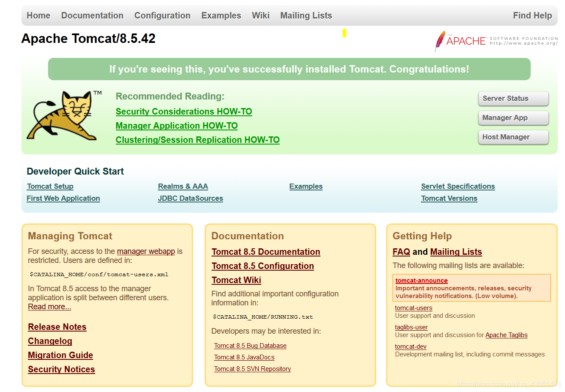This screenshot has width=565, height=392.
Task: Click Mailing Lists link under Getting Help
Action: click(x=456, y=252)
